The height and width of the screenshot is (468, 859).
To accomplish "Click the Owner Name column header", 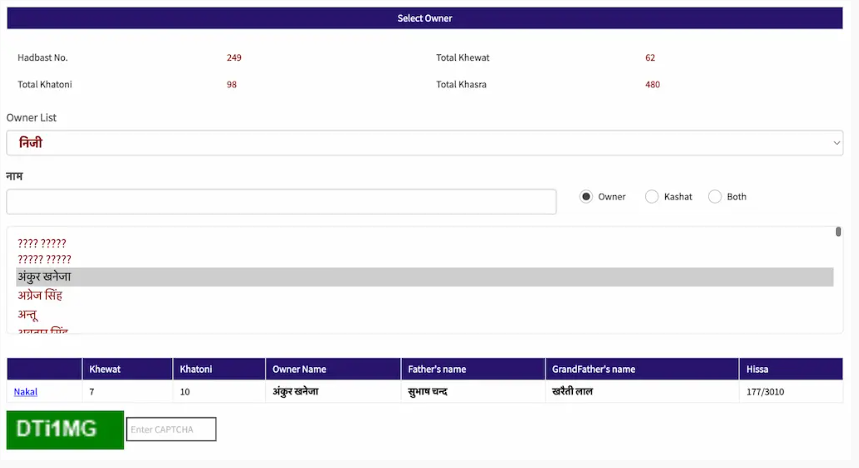I will (x=300, y=369).
